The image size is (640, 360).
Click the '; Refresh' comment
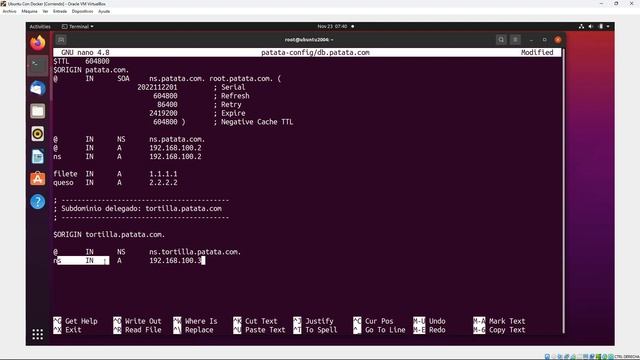231,96
